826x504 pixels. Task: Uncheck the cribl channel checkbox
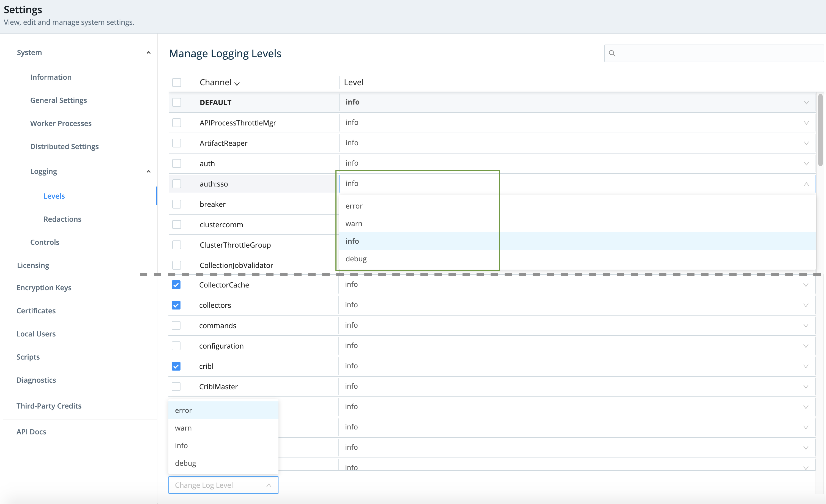pos(176,366)
